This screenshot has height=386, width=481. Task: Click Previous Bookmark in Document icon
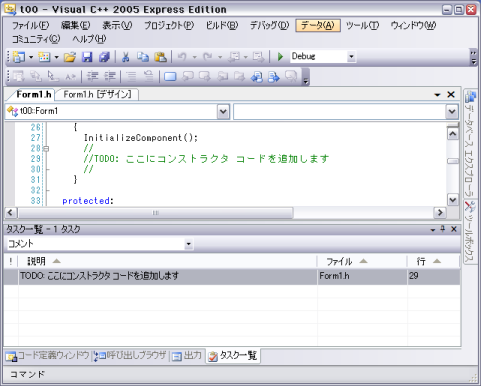pyautogui.click(x=257, y=77)
